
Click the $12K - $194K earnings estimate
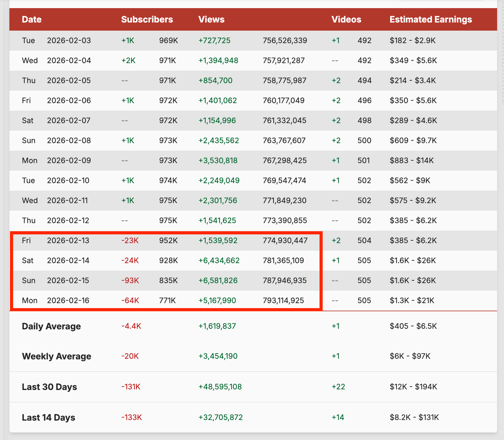click(x=413, y=387)
